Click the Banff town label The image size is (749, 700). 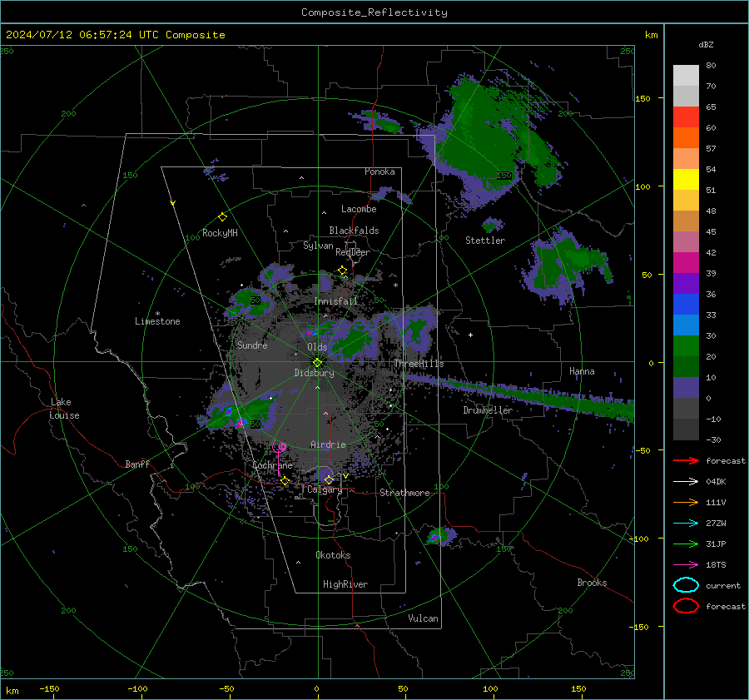pyautogui.click(x=137, y=464)
